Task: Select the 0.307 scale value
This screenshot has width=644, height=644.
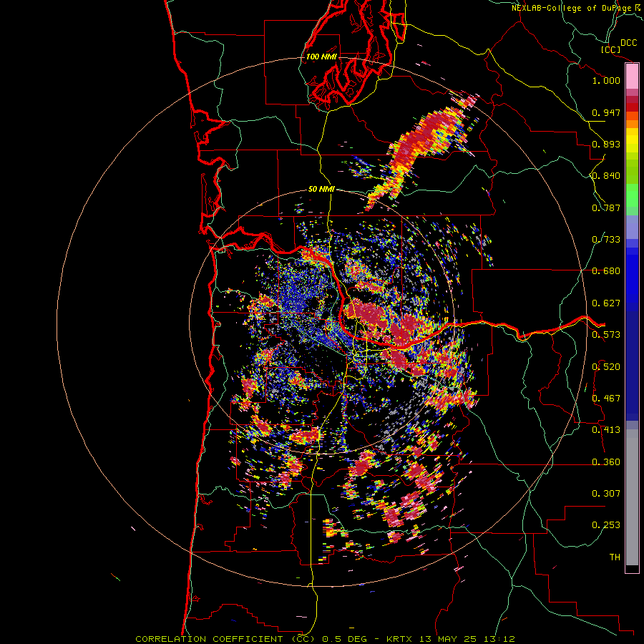Action: (x=606, y=494)
